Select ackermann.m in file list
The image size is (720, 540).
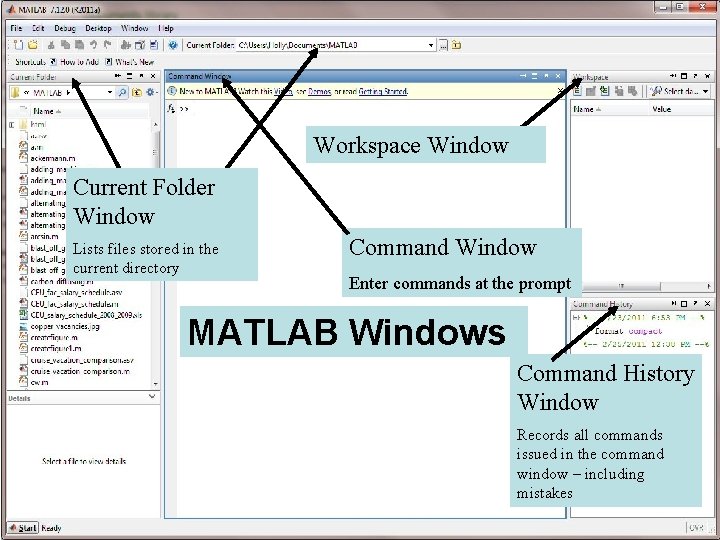pos(53,158)
